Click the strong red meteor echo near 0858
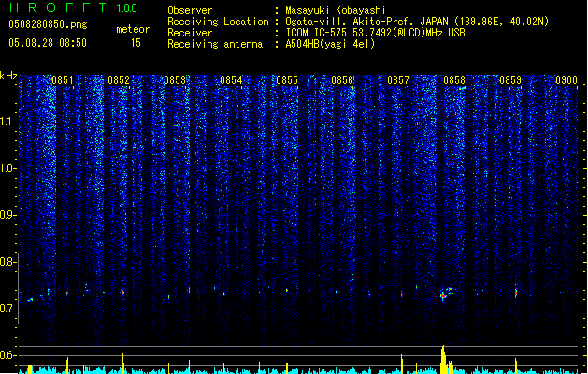Image resolution: width=588 pixels, height=374 pixels. point(444,295)
